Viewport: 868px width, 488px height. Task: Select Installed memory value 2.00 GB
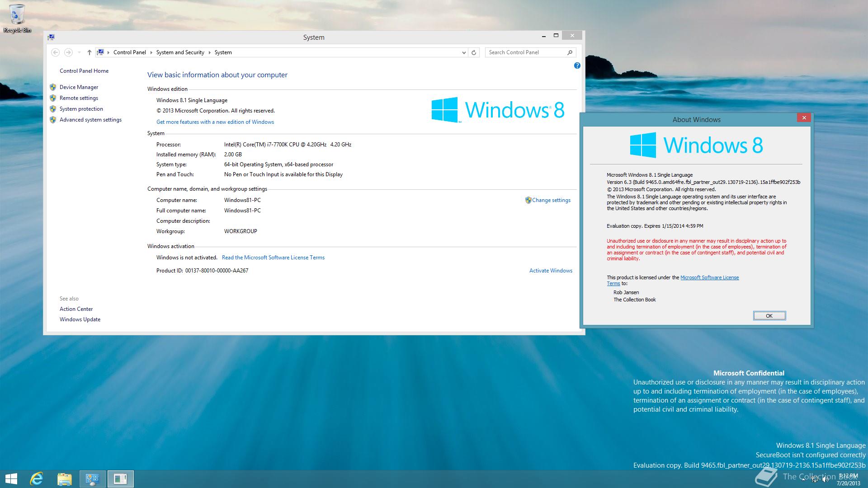(x=233, y=155)
